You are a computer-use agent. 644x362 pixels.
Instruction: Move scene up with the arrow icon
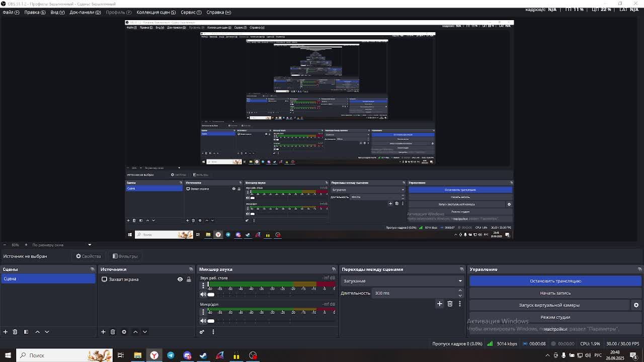(x=37, y=332)
